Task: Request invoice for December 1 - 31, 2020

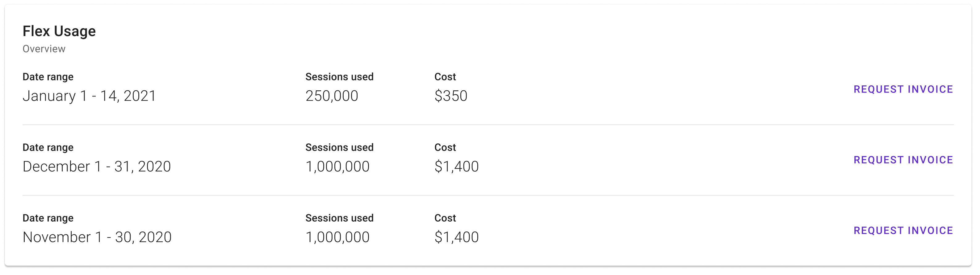Action: point(903,160)
